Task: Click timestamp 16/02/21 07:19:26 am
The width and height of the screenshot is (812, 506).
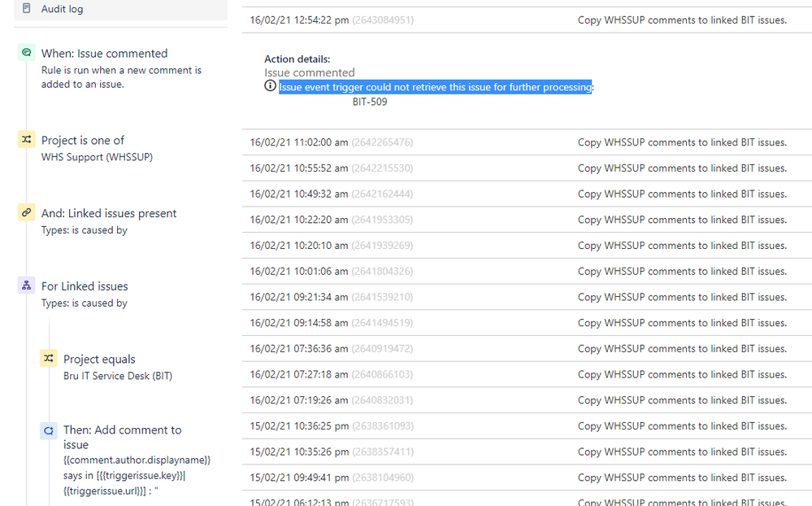Action: click(299, 400)
